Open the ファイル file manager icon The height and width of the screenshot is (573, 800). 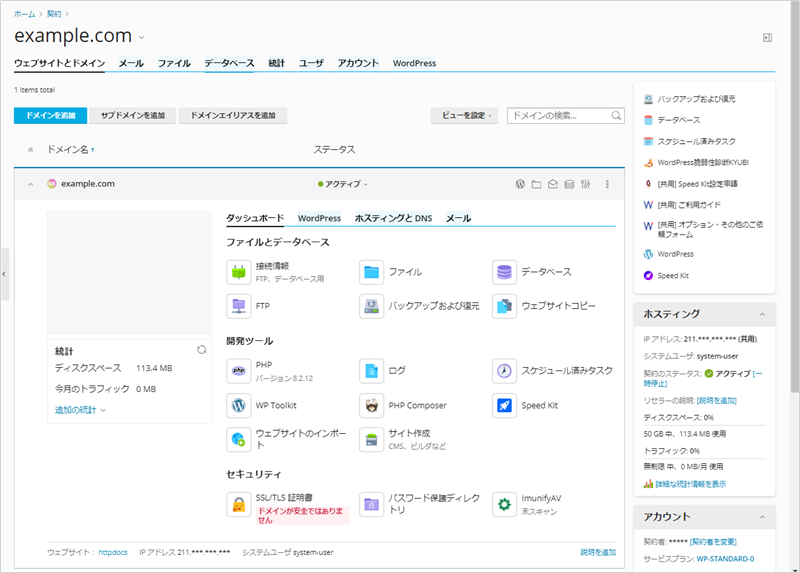point(371,272)
